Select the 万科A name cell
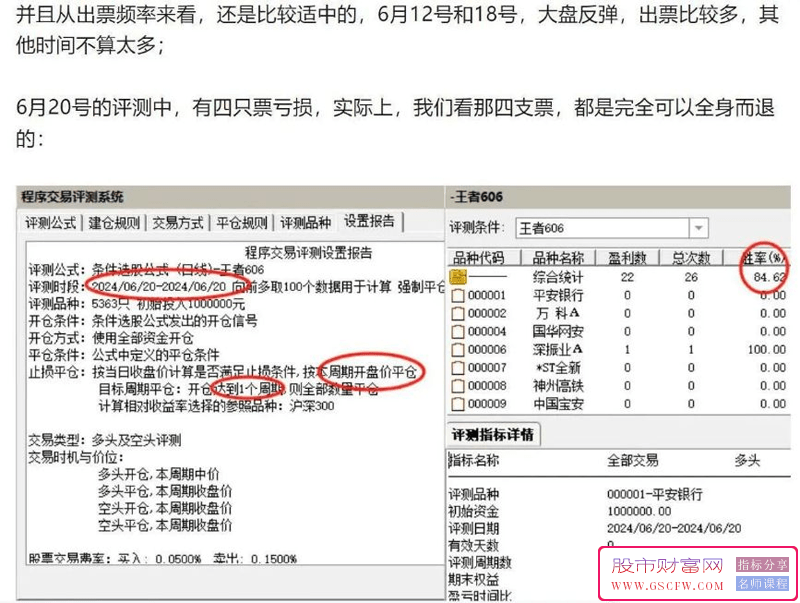The width and height of the screenshot is (800, 603). click(558, 313)
